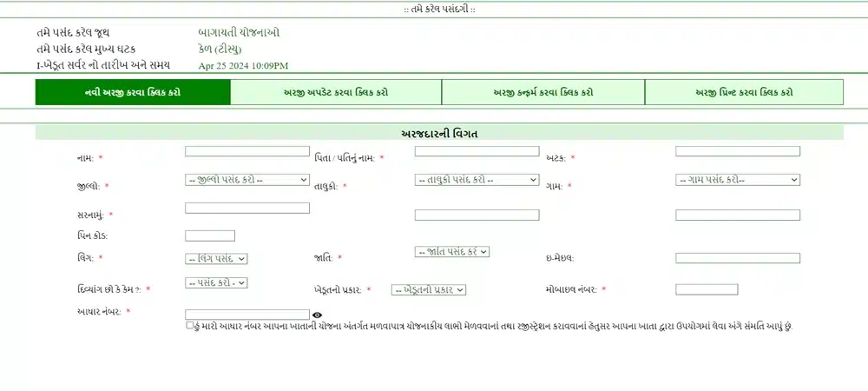Click અરજી કન્ફર્મ કરવા ક્લિક કરો button
The image size is (868, 391).
coord(543,92)
